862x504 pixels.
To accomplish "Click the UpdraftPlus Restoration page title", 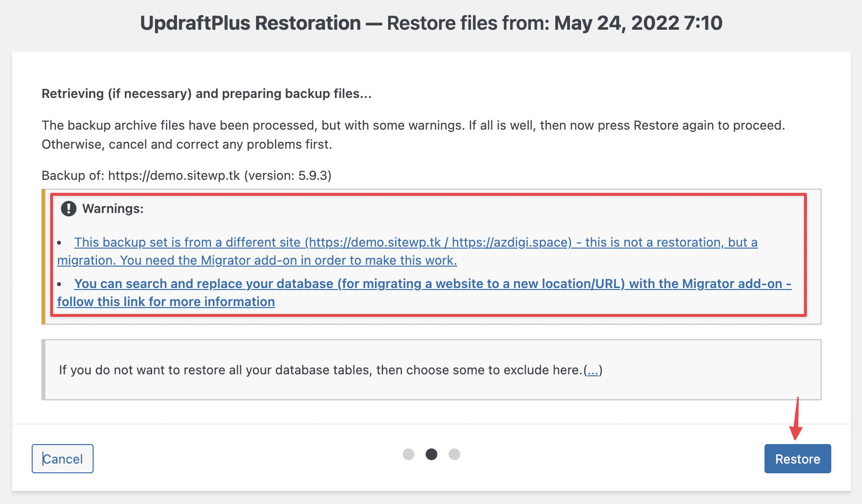I will [431, 23].
